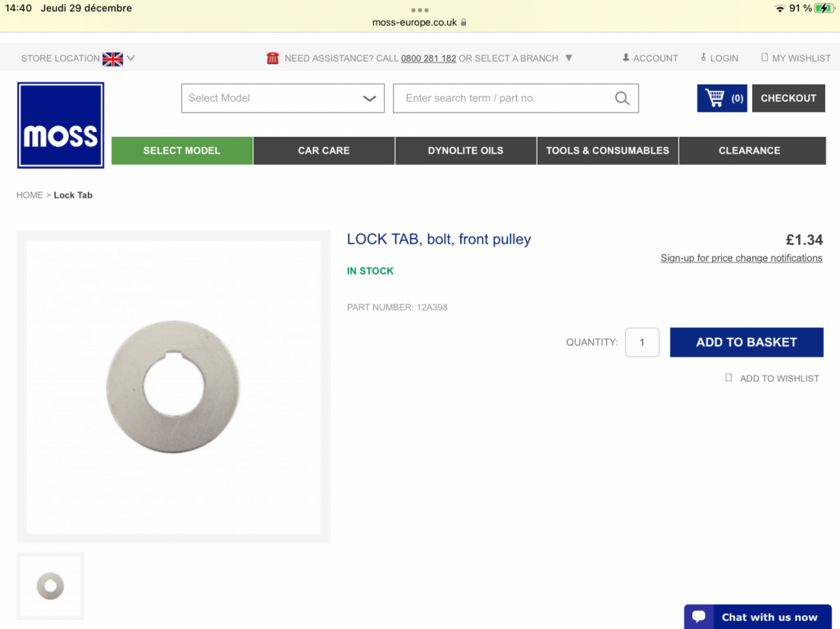Select the small product thumbnail
The height and width of the screenshot is (629, 840).
(50, 586)
